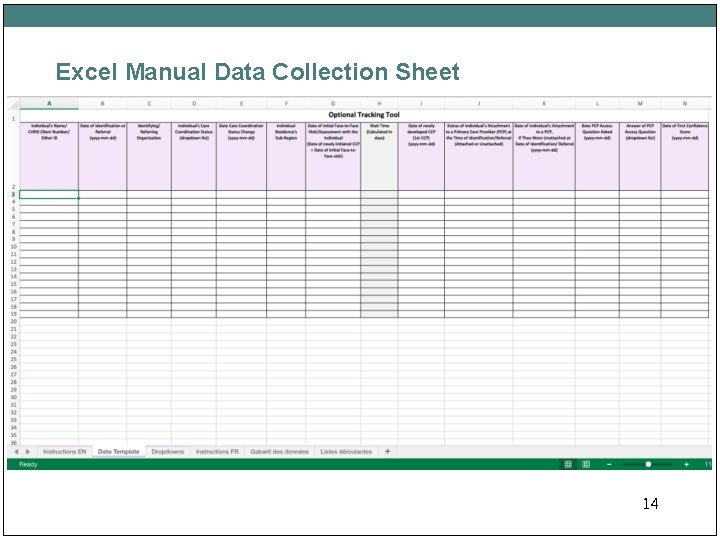The height and width of the screenshot is (540, 720).
Task: Click 'Date of First Confidence Score' header cell
Action: pos(685,156)
